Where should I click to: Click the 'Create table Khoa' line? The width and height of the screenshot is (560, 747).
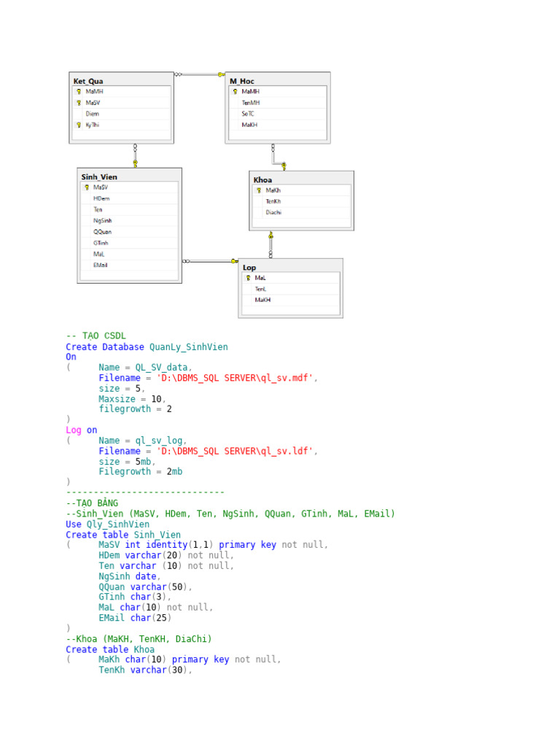(x=110, y=649)
